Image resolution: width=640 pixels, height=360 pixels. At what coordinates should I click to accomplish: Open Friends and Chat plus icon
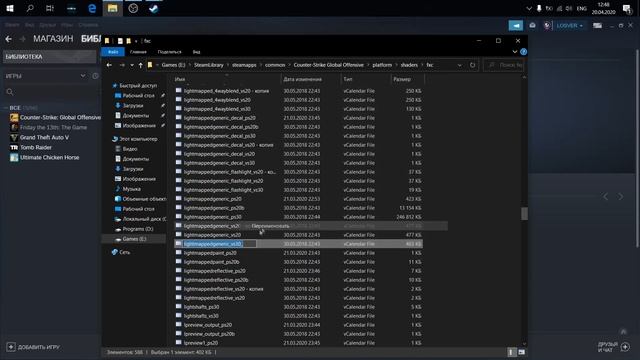pyautogui.click(x=625, y=347)
